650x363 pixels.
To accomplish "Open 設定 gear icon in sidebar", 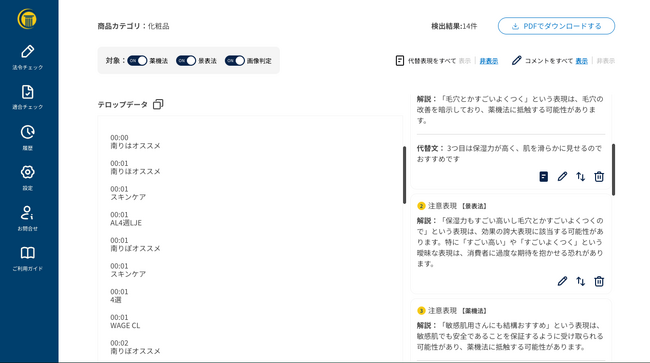I will click(x=27, y=172).
